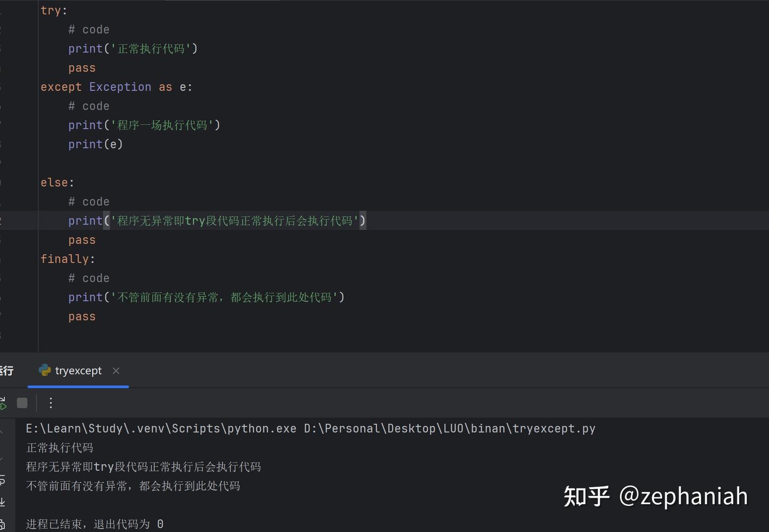The width and height of the screenshot is (769, 532).
Task: Close the tryexcept run tab
Action: pyautogui.click(x=116, y=371)
